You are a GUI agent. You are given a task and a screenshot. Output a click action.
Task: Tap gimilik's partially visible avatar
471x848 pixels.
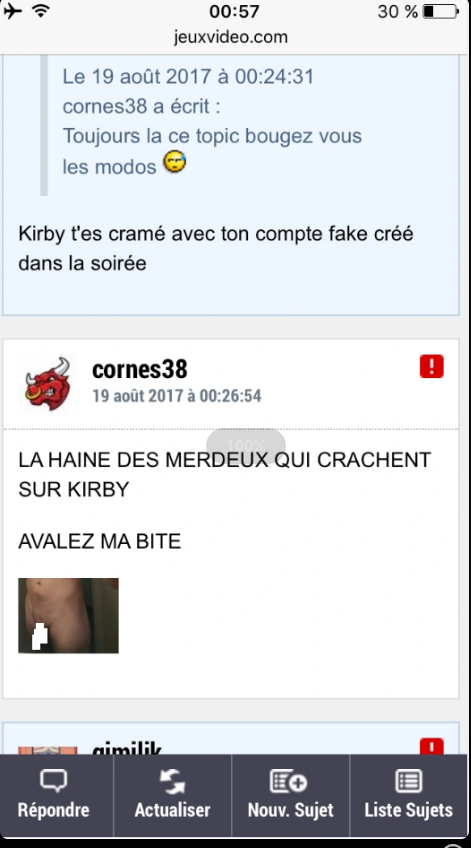(48, 751)
